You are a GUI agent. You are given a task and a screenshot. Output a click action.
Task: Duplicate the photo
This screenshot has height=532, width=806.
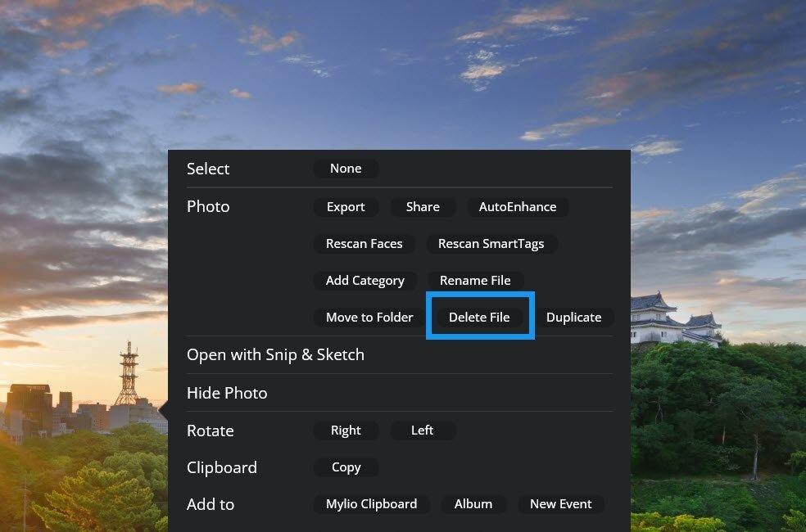573,318
